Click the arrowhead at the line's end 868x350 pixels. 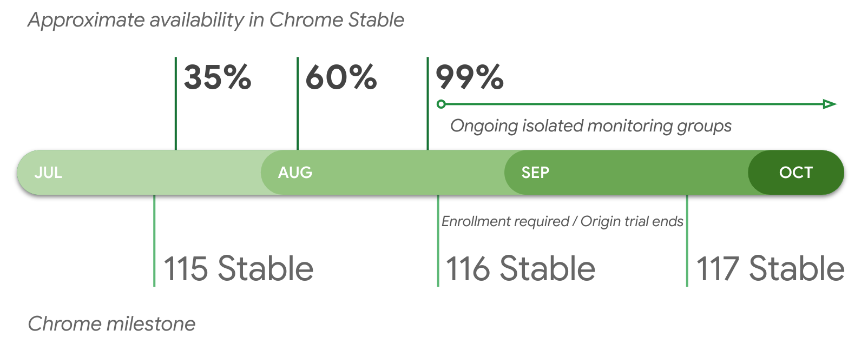tap(829, 104)
